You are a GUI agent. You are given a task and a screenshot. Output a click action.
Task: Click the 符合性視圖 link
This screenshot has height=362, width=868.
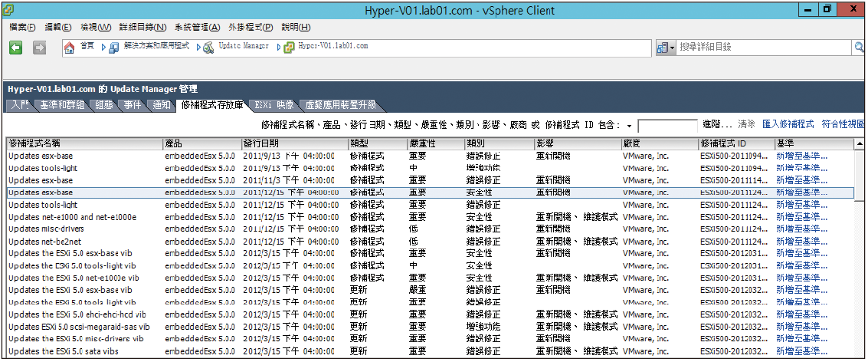[843, 124]
